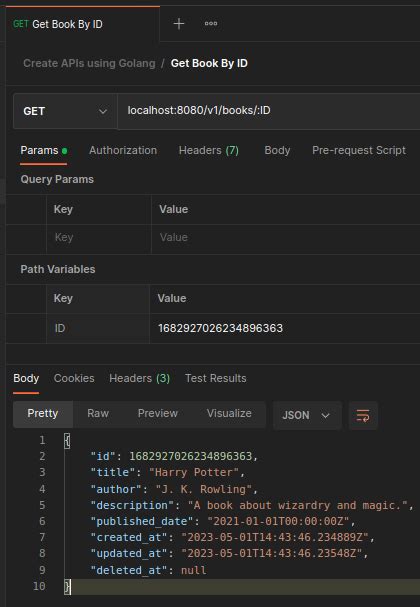This screenshot has width=420, height=607.
Task: Open the response Headers (3) tab
Action: pos(139,378)
